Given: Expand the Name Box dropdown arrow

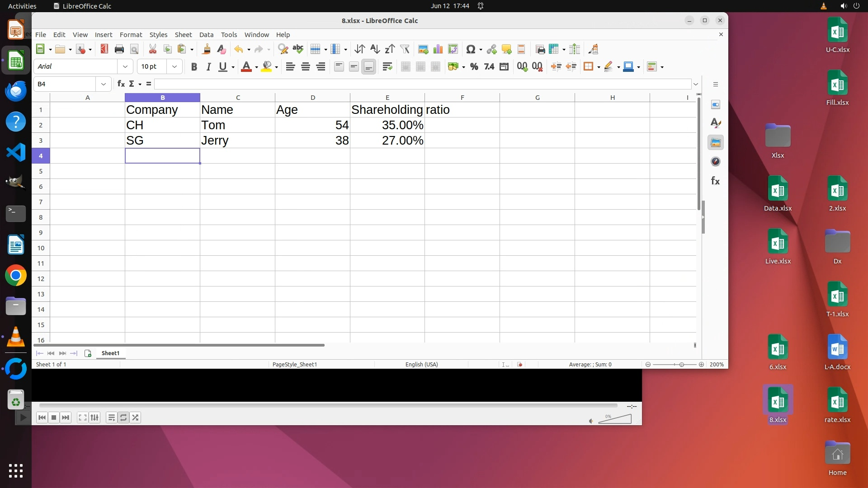Looking at the screenshot, I should point(104,84).
